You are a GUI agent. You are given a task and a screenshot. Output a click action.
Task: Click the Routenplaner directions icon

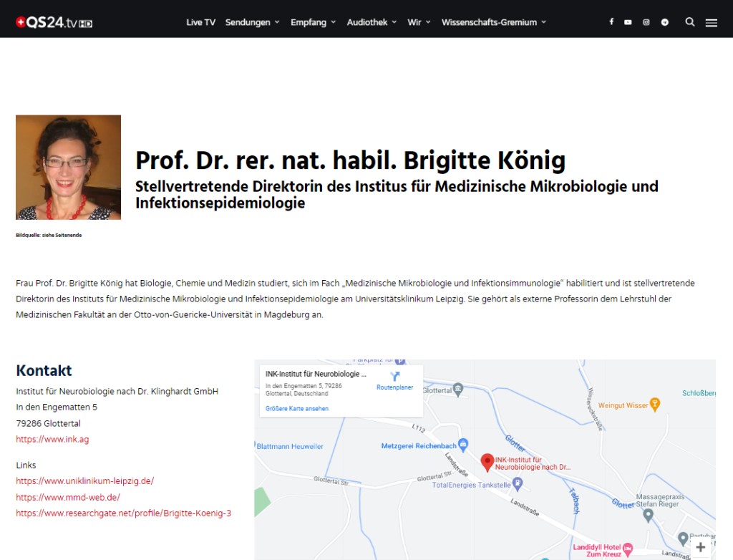[394, 377]
